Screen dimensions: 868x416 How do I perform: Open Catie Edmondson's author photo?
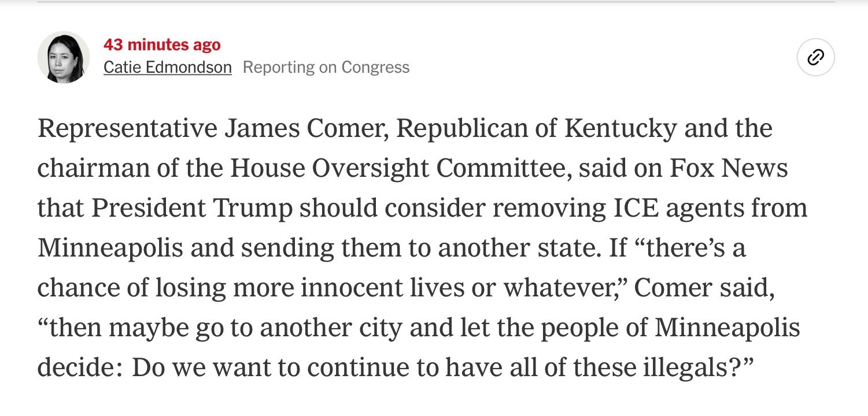(x=64, y=57)
